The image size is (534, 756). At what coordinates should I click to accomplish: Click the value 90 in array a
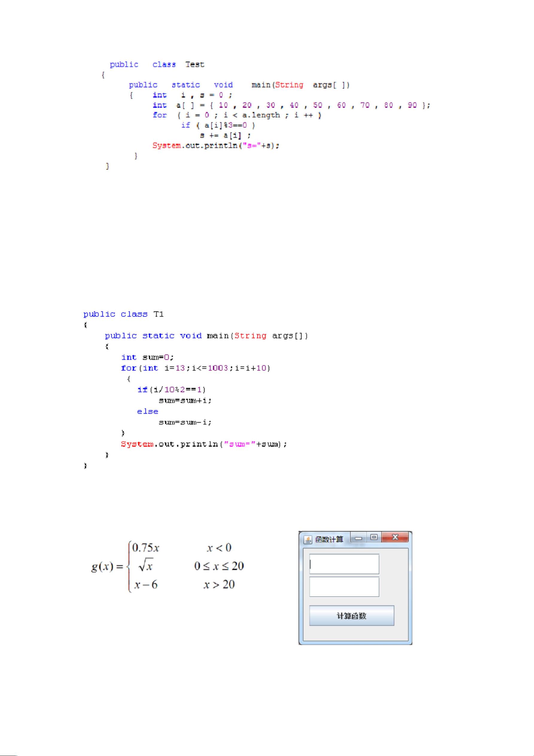click(x=412, y=105)
